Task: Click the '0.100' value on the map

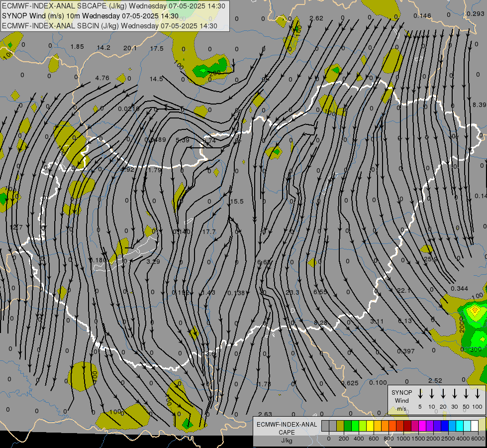Action: tap(378, 382)
